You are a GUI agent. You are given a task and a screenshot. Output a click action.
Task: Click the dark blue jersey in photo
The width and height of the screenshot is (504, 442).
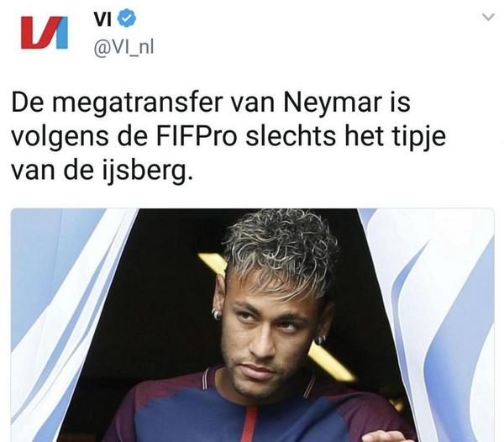coord(244,414)
